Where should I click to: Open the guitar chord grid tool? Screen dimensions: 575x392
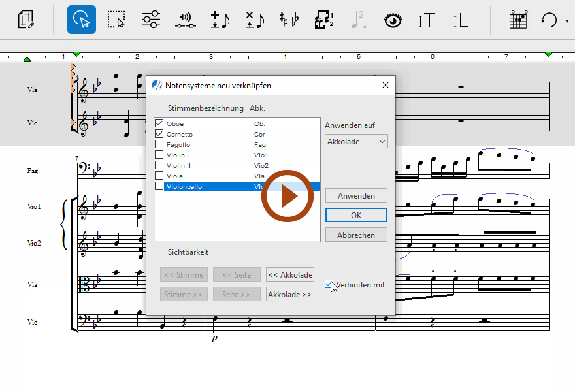tap(517, 20)
